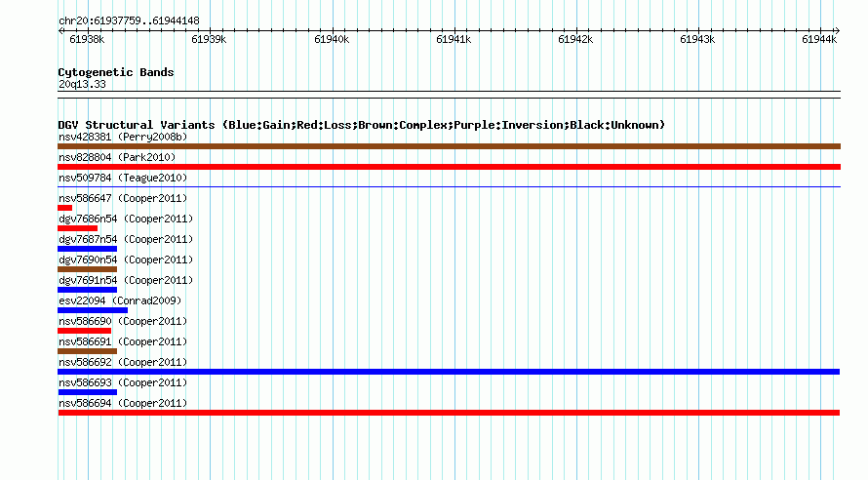Click the 61938k ruler position

point(87,39)
